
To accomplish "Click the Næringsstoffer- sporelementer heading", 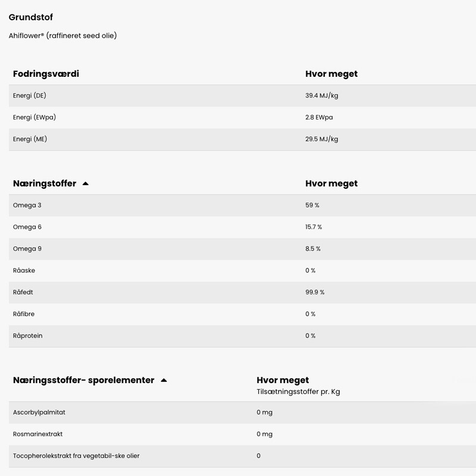I will 83,380.
